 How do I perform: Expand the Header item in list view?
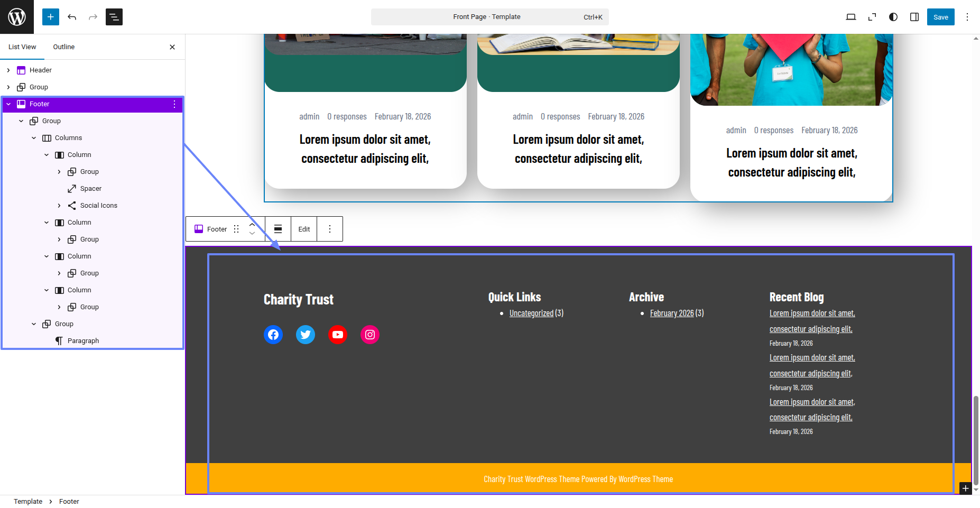(8, 70)
